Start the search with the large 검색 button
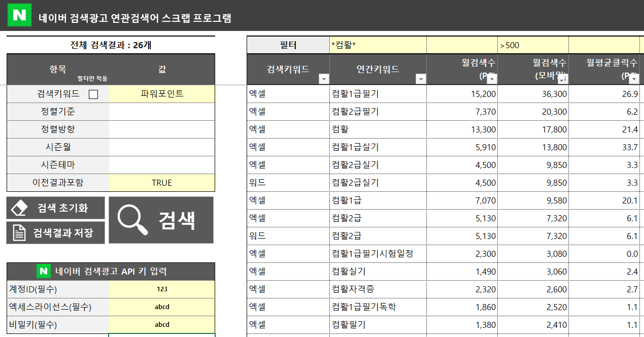 tap(161, 220)
